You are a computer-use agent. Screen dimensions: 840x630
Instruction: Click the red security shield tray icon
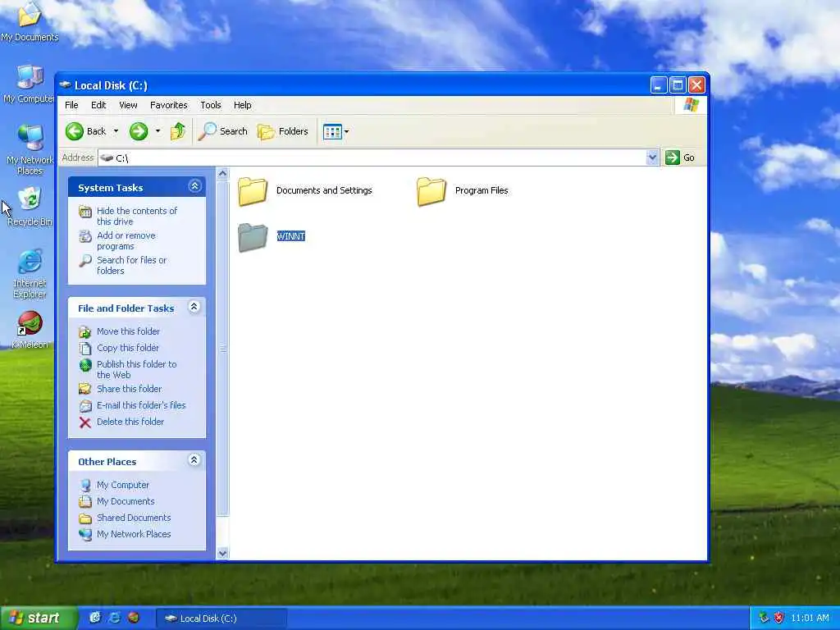(779, 618)
